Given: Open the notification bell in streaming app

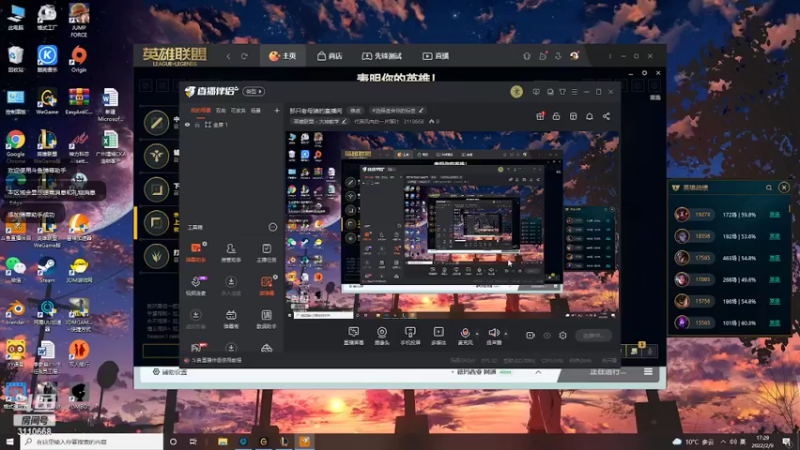Looking at the screenshot, I should pos(589,116).
